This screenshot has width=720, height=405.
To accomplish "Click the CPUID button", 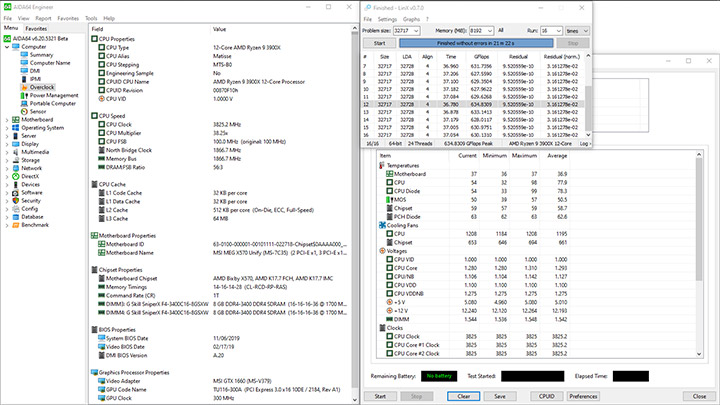I will point(546,396).
